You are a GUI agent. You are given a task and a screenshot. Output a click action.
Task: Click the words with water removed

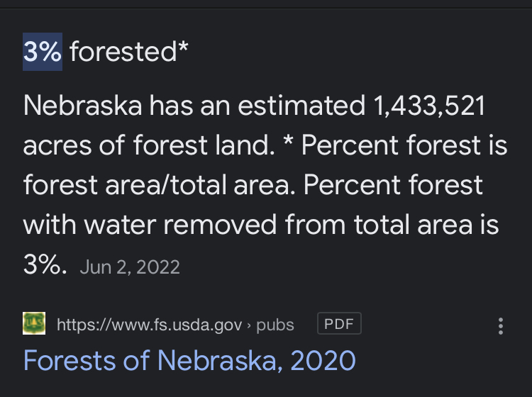(x=150, y=225)
